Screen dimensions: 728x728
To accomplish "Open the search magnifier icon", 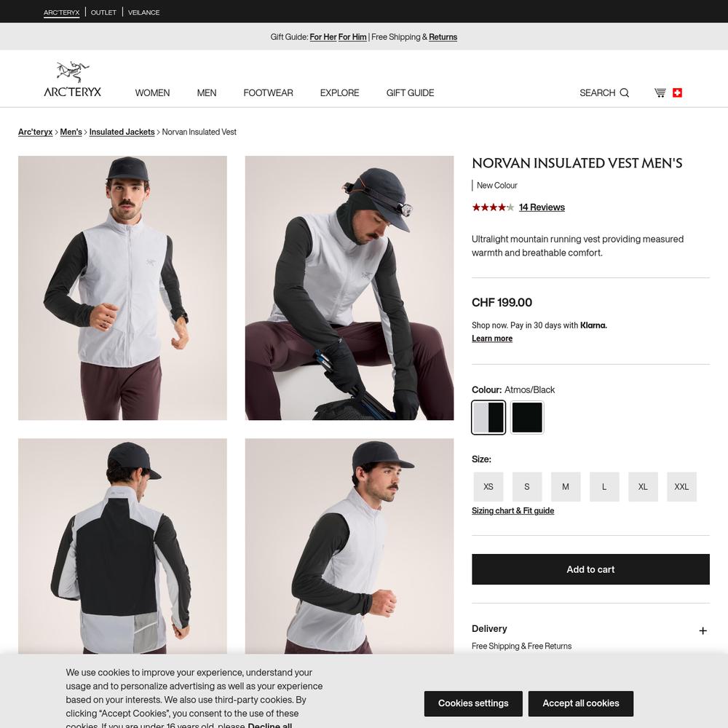I will [x=625, y=93].
